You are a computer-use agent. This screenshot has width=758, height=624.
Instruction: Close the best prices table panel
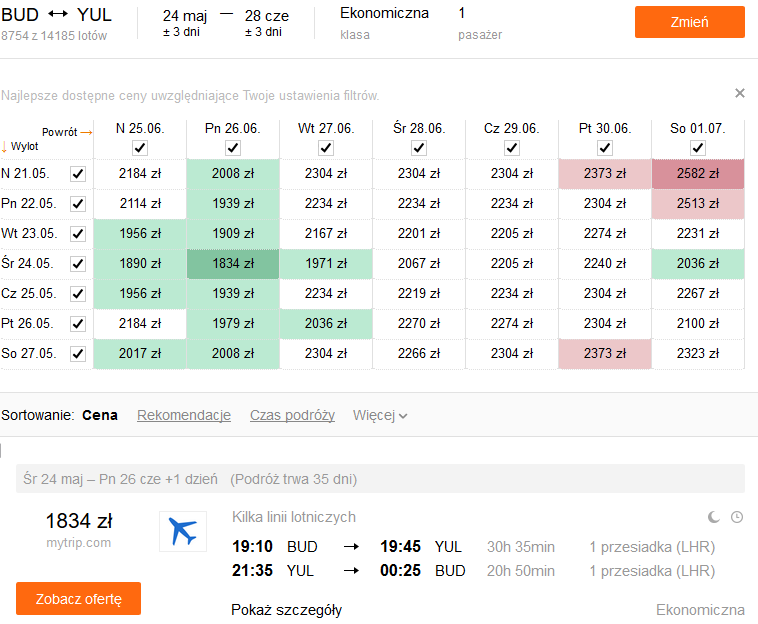coord(740,93)
